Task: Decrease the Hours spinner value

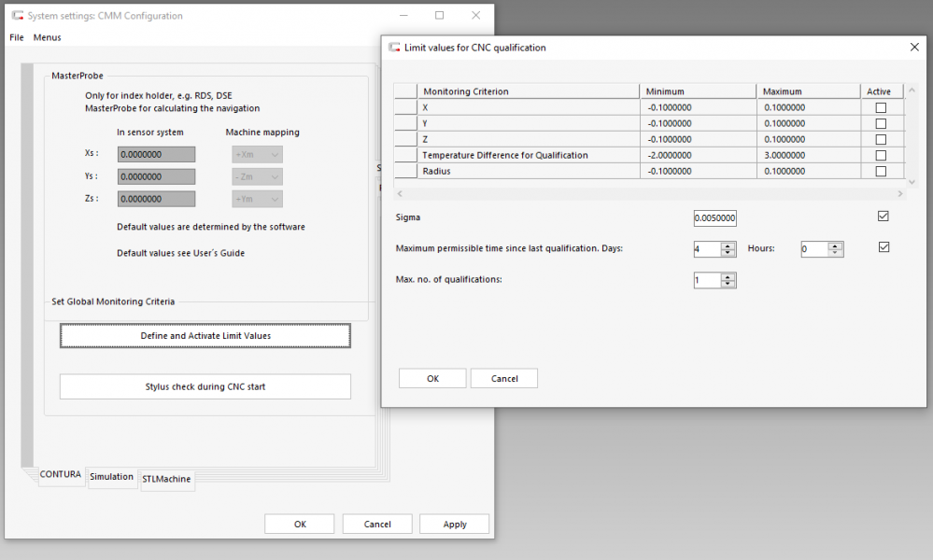Action: [x=836, y=253]
